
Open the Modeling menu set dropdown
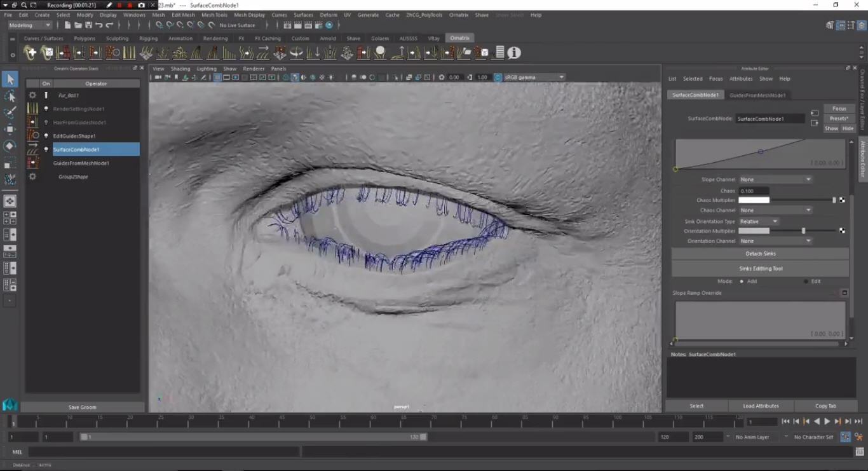tap(29, 25)
